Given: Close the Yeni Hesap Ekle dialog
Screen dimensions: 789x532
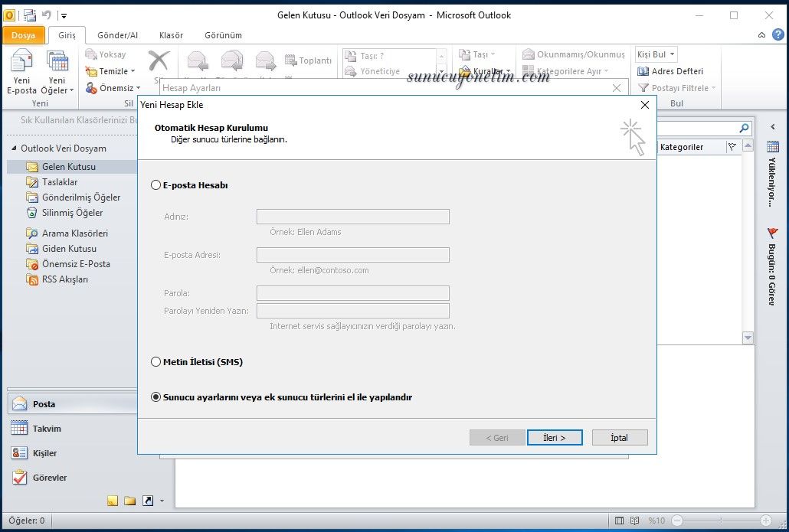Looking at the screenshot, I should coord(644,105).
